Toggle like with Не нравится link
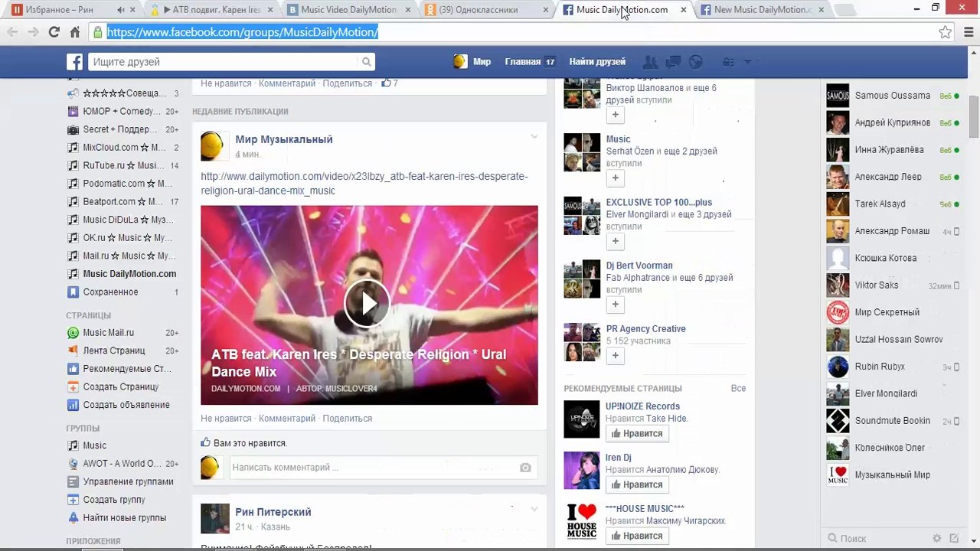 point(226,419)
